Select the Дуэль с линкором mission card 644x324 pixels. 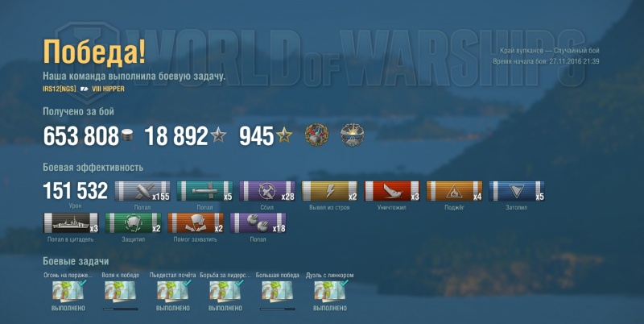pyautogui.click(x=330, y=292)
